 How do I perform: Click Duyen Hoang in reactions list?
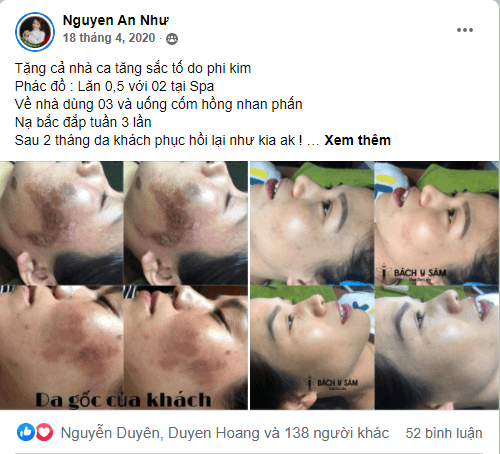[x=214, y=433]
